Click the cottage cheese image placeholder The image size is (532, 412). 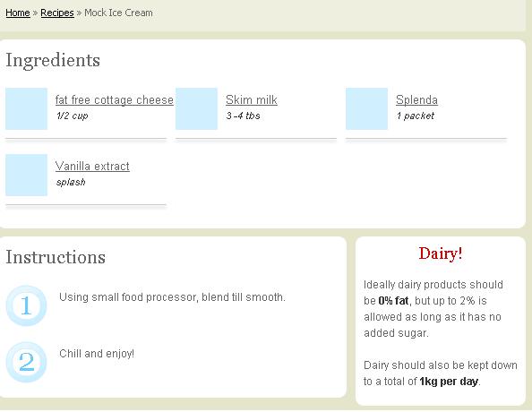[26, 108]
